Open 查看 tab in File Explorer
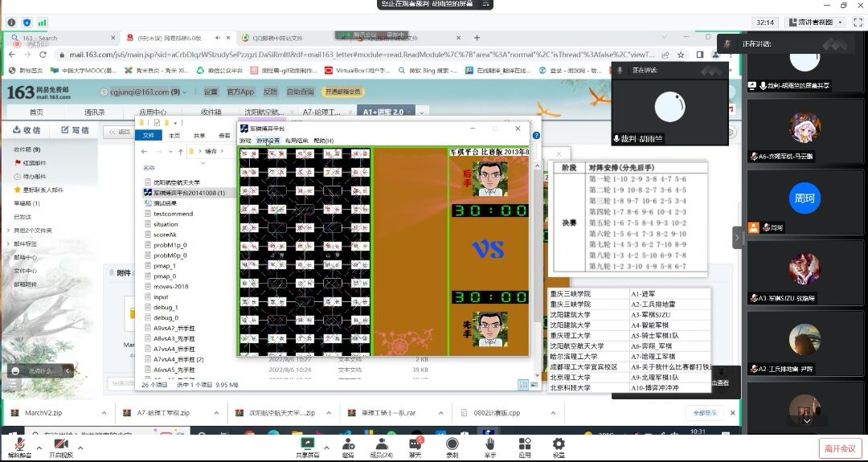 [x=224, y=136]
